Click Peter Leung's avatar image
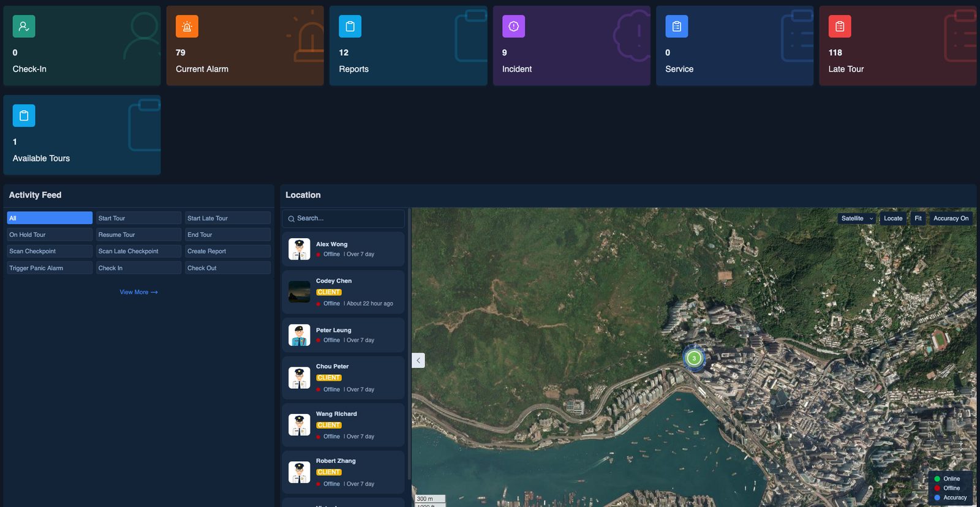The width and height of the screenshot is (980, 507). (300, 335)
